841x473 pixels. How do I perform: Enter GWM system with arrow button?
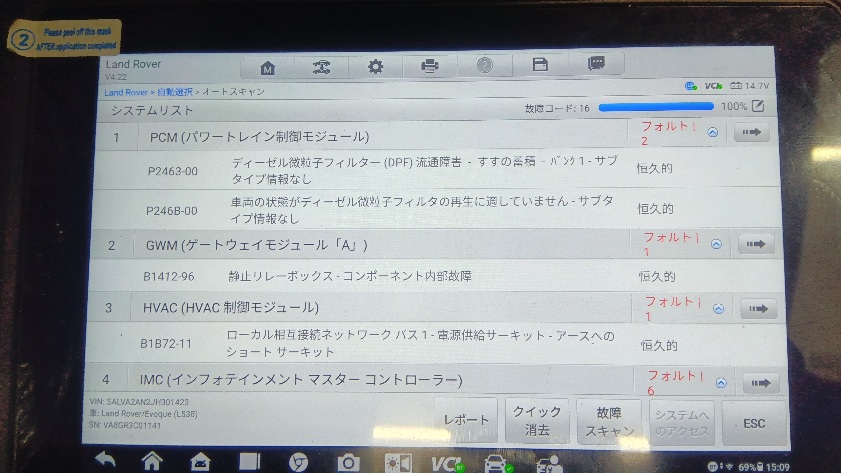click(755, 245)
